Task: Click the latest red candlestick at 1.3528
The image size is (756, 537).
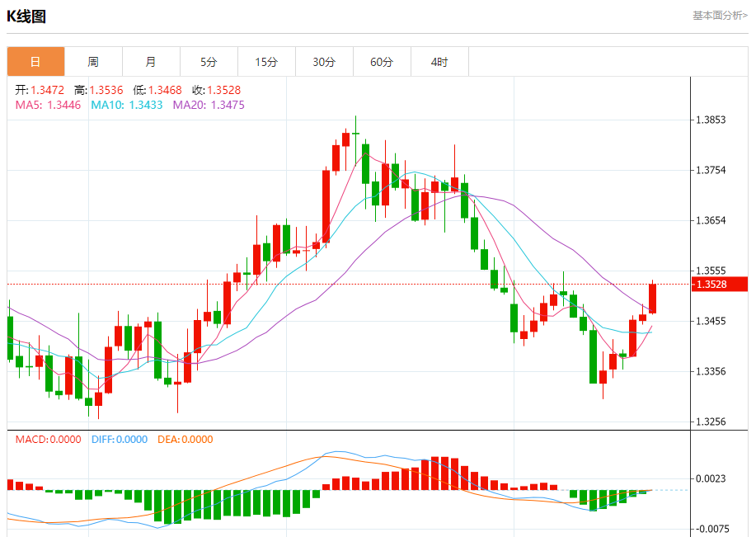Action: (653, 298)
